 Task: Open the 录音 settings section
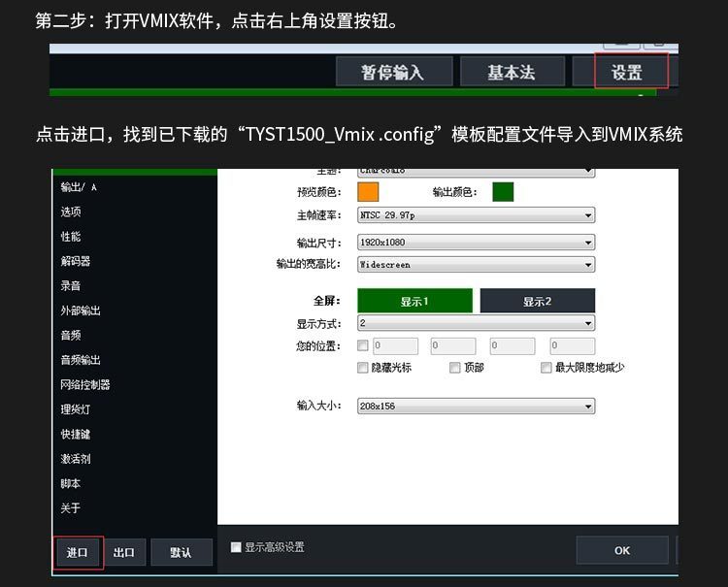(x=71, y=285)
